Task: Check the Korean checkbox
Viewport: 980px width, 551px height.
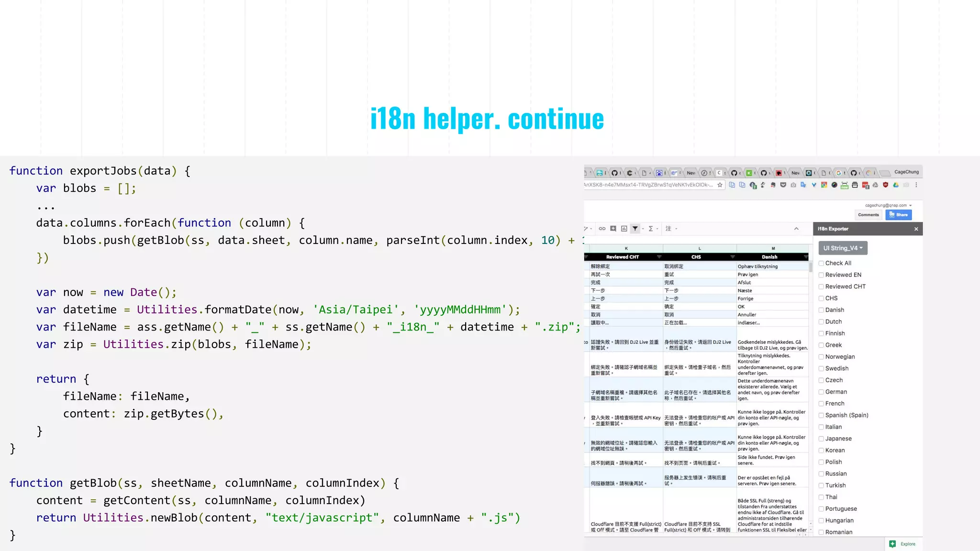Action: pos(821,451)
